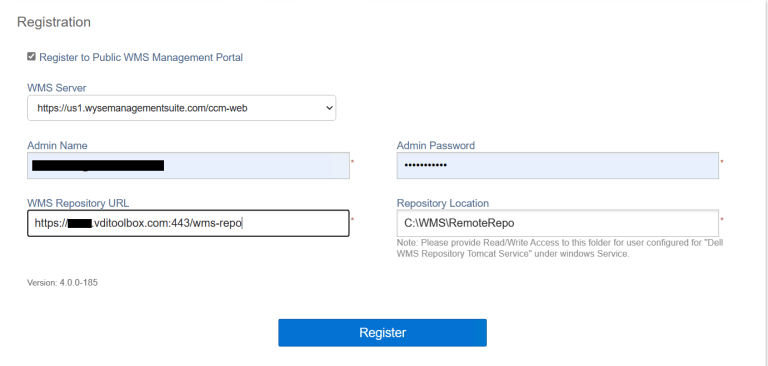
Task: Click the Admin Name input field
Action: tap(188, 166)
